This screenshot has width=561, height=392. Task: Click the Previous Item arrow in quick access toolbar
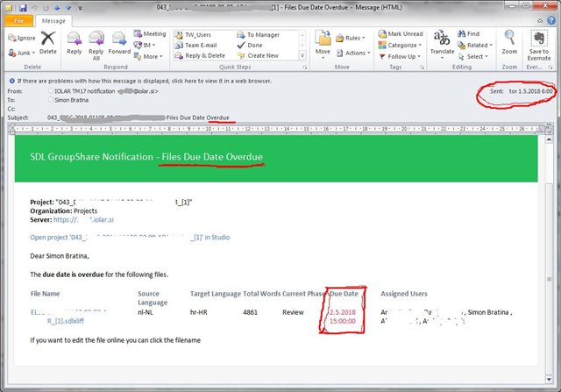click(57, 8)
